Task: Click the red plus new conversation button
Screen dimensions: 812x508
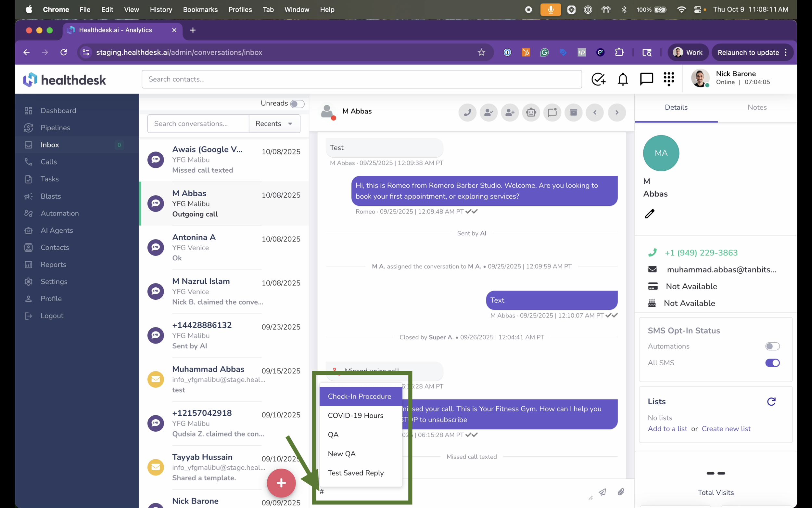Action: click(281, 483)
